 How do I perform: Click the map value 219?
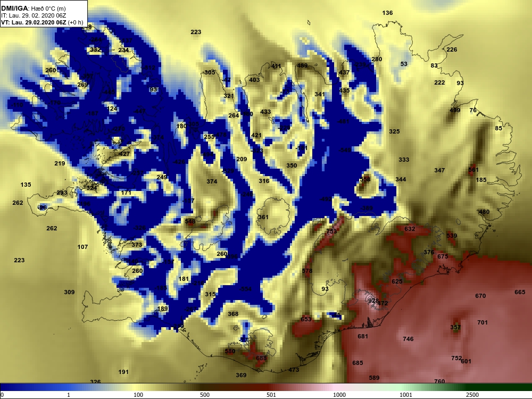pos(60,163)
